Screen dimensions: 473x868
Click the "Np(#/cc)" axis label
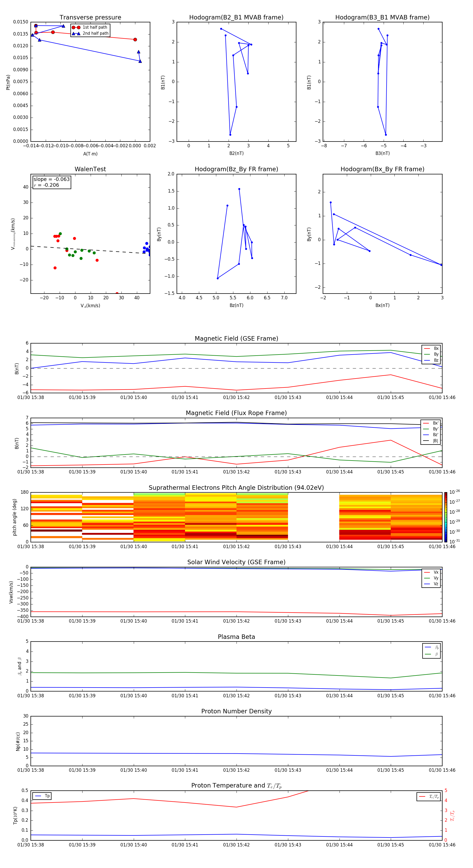tap(18, 741)
